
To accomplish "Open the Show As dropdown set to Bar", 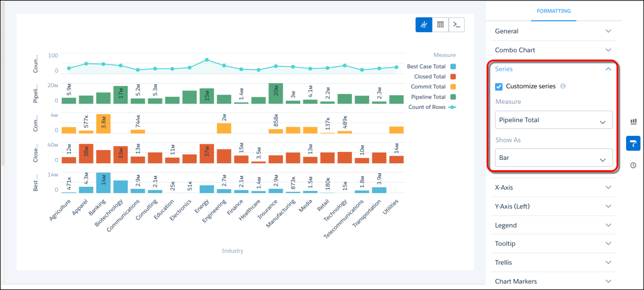I will 553,158.
